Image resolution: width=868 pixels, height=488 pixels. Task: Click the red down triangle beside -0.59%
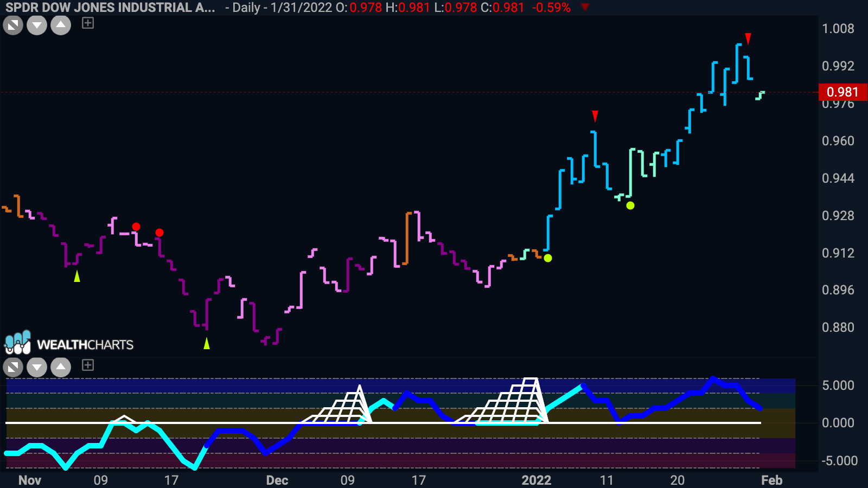[585, 8]
